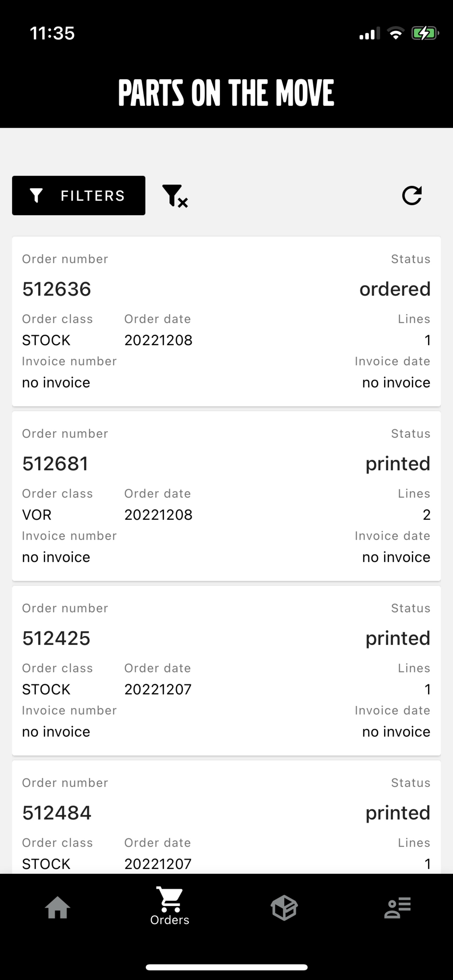Tap the cellular signal bars
This screenshot has height=980, width=453.
point(369,34)
